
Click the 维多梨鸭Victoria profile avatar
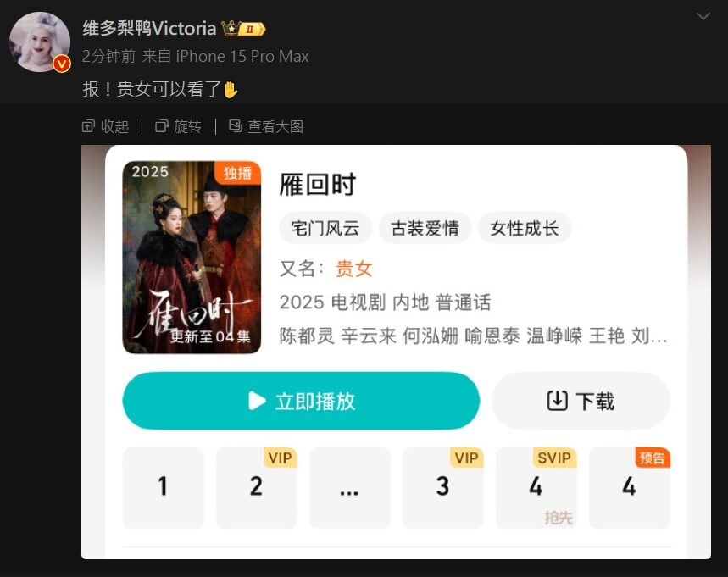pyautogui.click(x=40, y=42)
